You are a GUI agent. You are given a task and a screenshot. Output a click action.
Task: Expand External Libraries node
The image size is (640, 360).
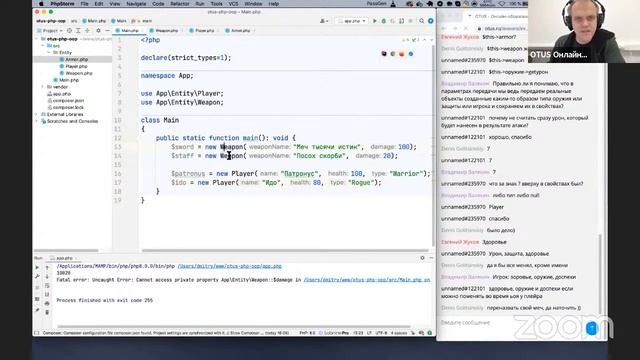(37, 115)
